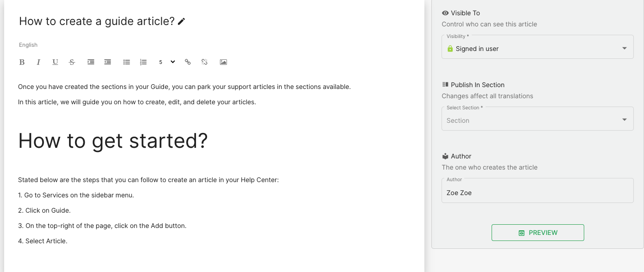This screenshot has height=272, width=644.
Task: Insert a numbered list
Action: (143, 62)
